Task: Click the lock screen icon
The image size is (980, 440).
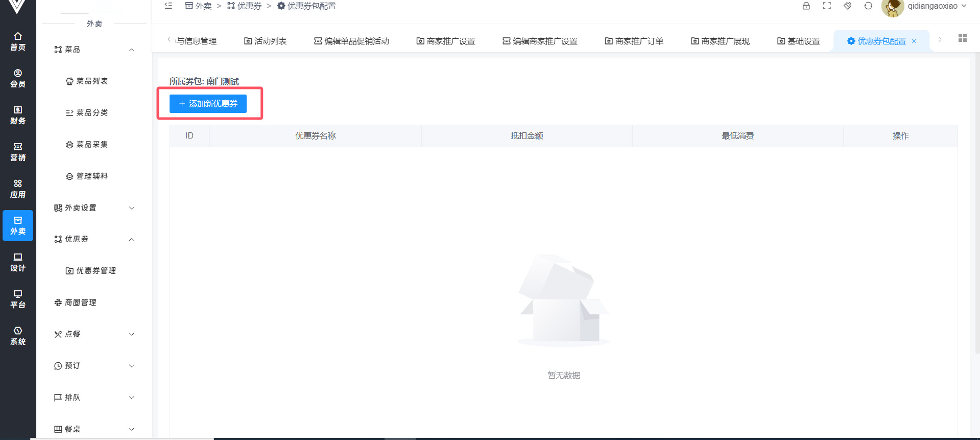Action: (806, 6)
